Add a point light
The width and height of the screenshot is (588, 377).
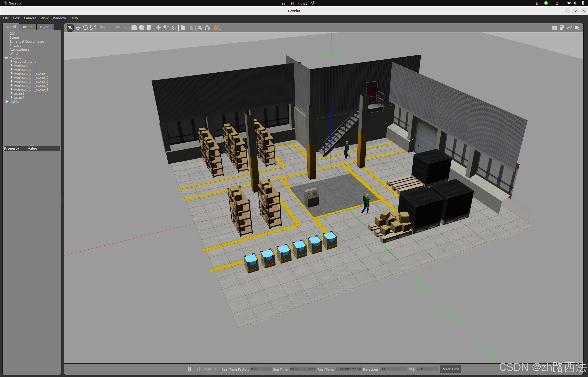coord(158,28)
